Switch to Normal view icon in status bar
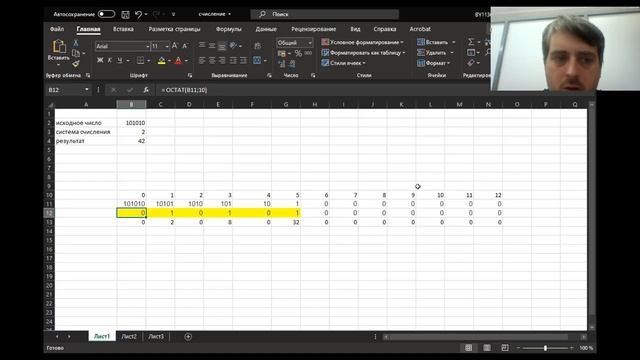 coord(469,348)
